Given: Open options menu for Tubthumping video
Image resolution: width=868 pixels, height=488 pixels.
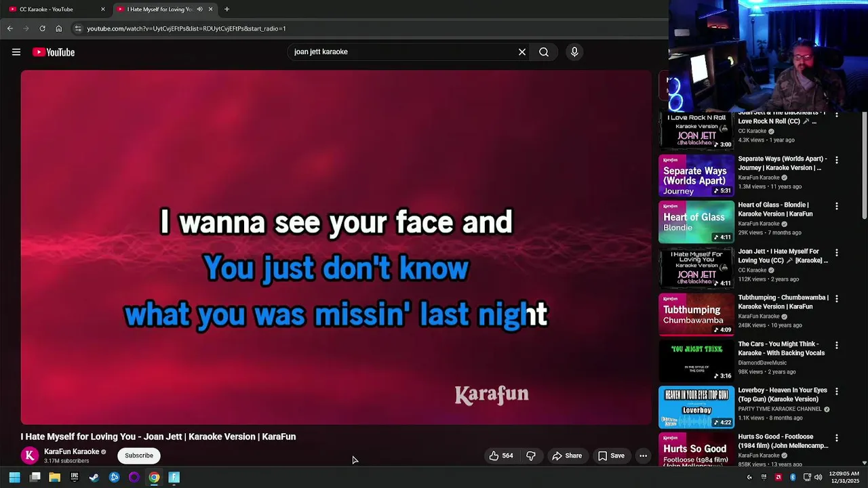Looking at the screenshot, I should pos(836,299).
